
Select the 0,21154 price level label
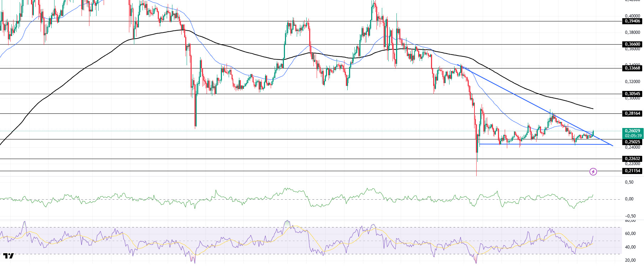pyautogui.click(x=632, y=171)
